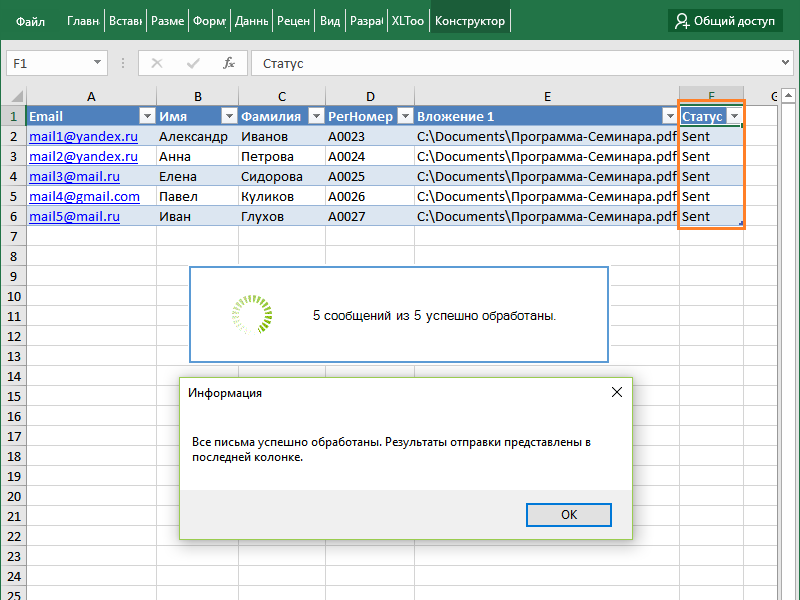The width and height of the screenshot is (800, 600).
Task: Click the cancel entry X icon
Action: coord(157,63)
